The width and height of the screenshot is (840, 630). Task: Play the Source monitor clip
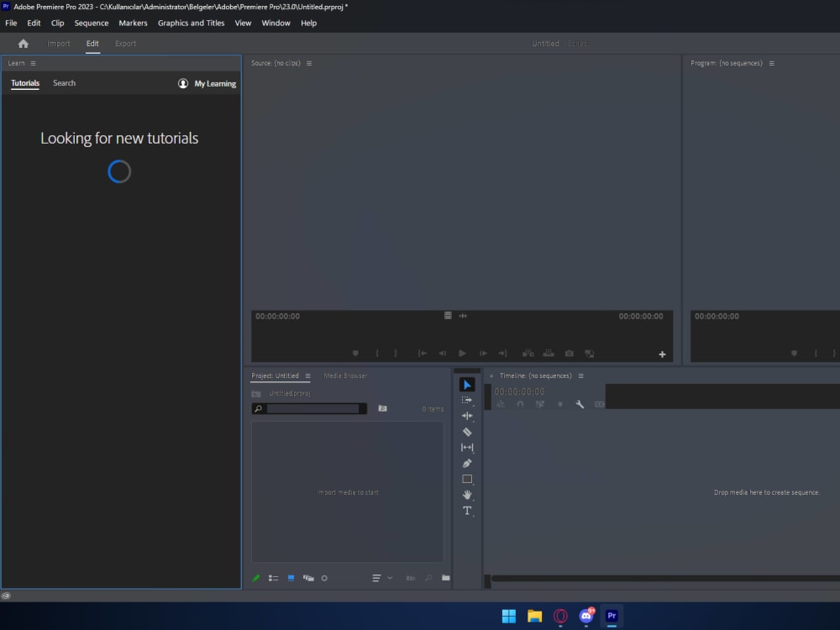tap(462, 354)
